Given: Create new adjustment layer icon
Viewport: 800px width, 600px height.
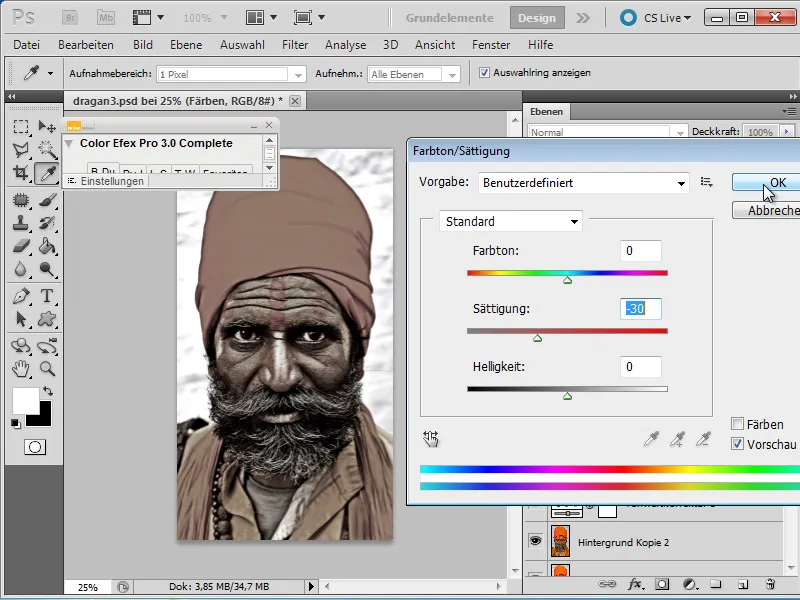Looking at the screenshot, I should click(689, 584).
